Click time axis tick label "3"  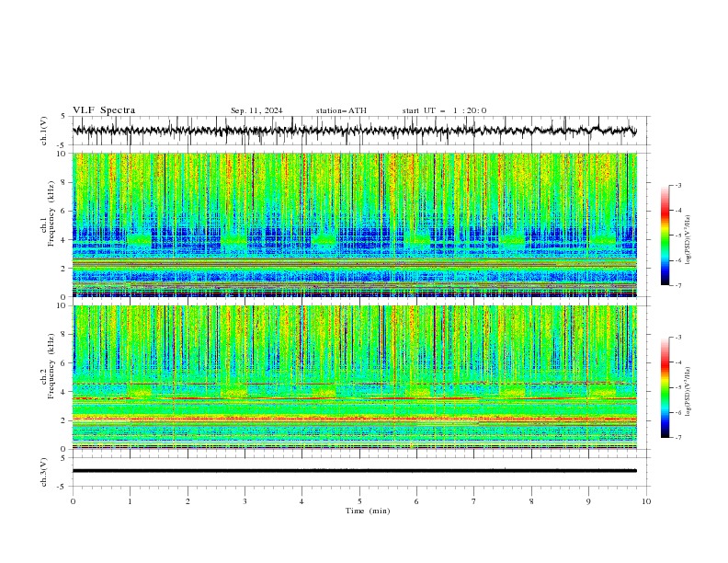(x=245, y=501)
